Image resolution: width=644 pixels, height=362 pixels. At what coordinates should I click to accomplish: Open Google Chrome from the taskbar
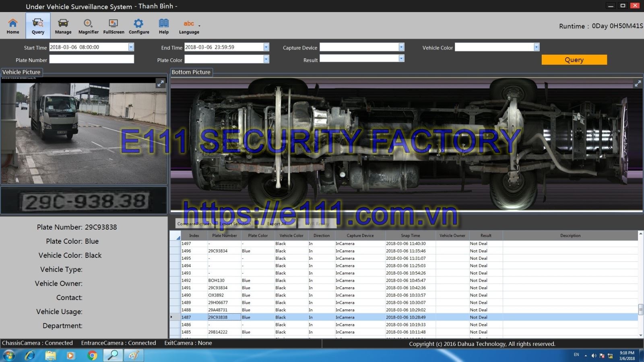tap(92, 356)
